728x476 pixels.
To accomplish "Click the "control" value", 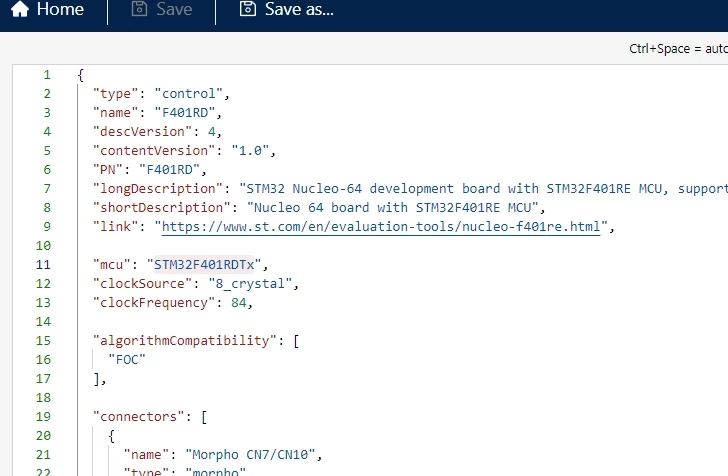I will [x=188, y=94].
